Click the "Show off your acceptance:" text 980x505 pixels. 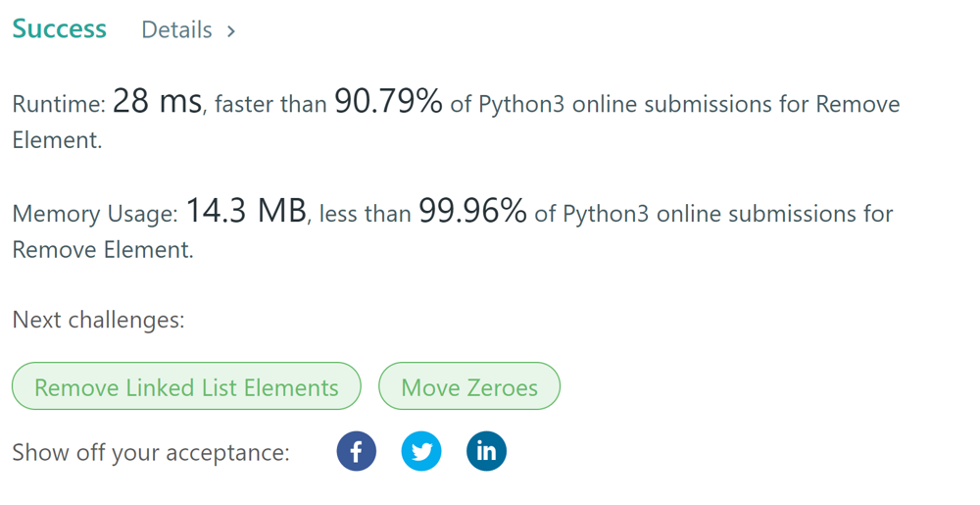pos(151,452)
